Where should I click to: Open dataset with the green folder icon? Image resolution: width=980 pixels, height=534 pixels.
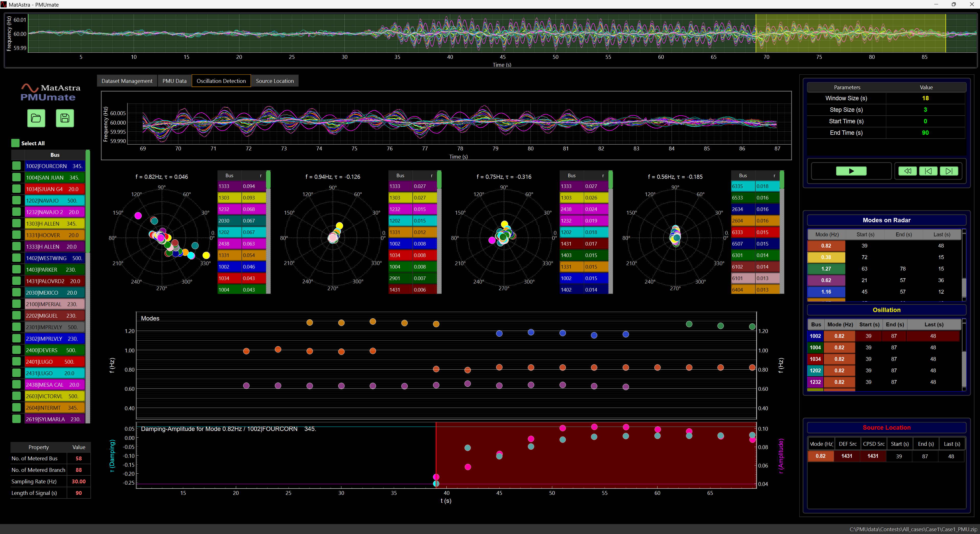pos(36,118)
